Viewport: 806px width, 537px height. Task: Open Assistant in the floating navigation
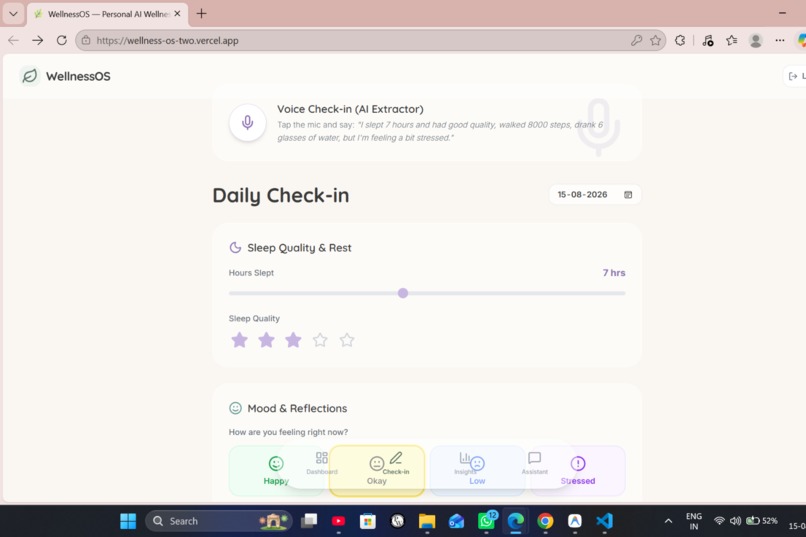click(x=535, y=463)
